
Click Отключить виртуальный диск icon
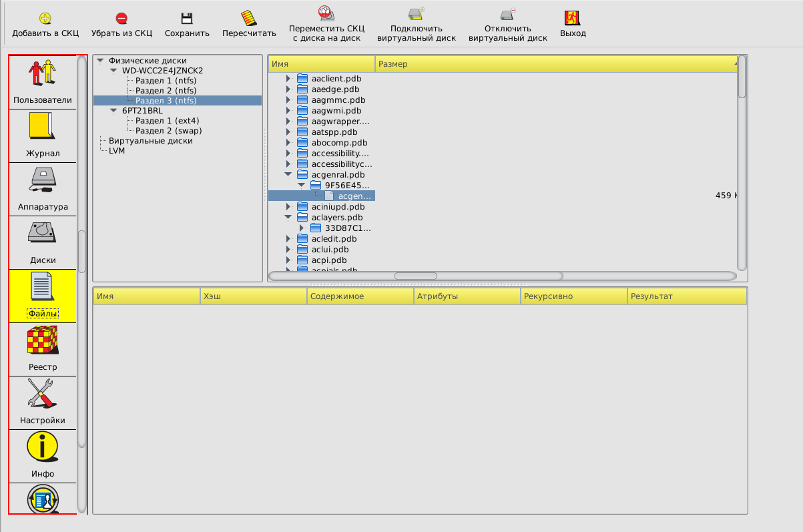click(508, 13)
